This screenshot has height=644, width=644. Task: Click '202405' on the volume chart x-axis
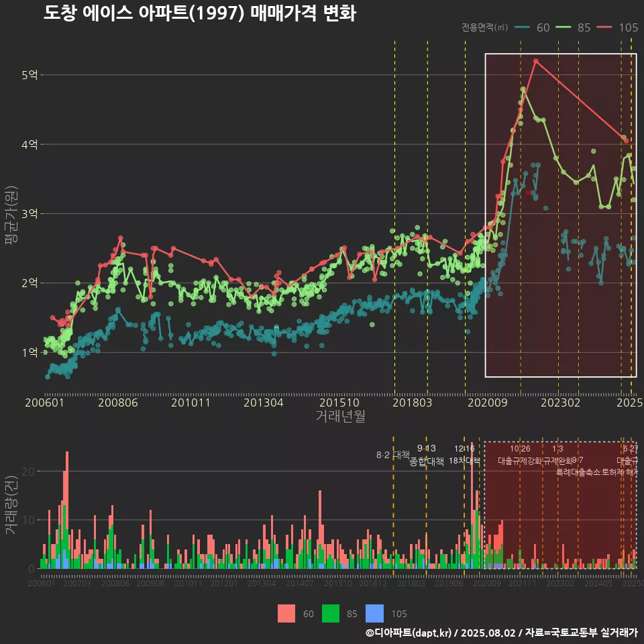[x=598, y=583]
